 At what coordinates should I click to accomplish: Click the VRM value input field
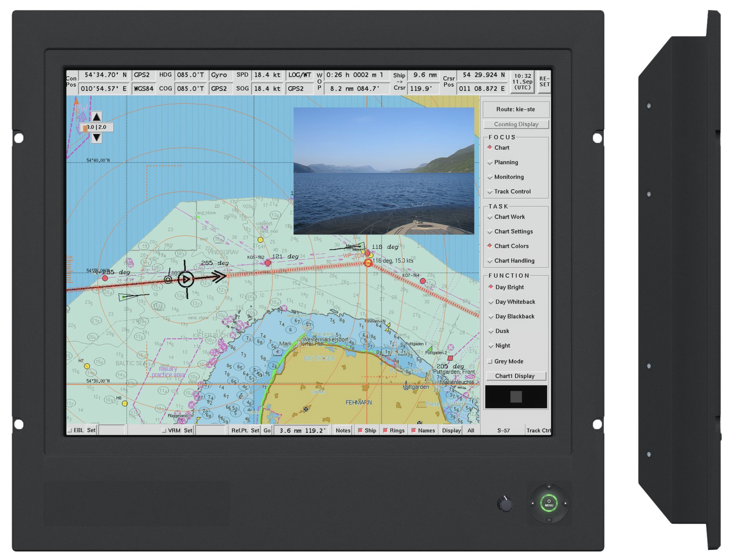point(211,430)
